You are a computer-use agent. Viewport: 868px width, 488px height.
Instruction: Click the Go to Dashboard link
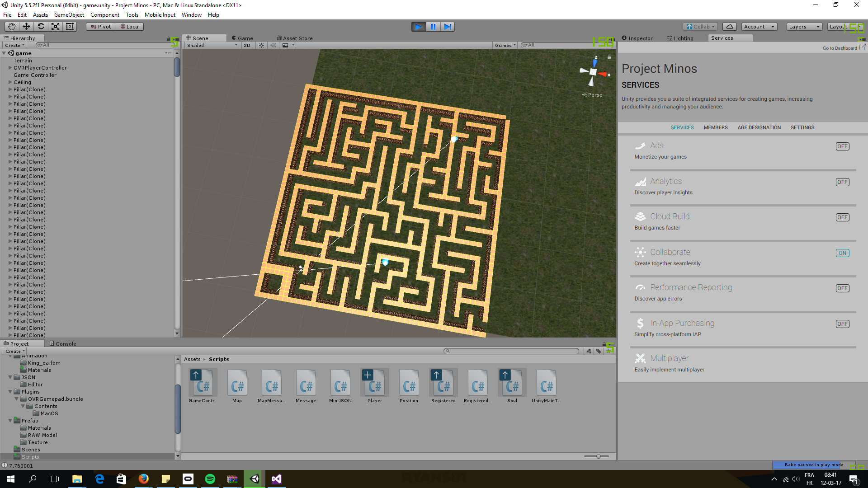[840, 48]
